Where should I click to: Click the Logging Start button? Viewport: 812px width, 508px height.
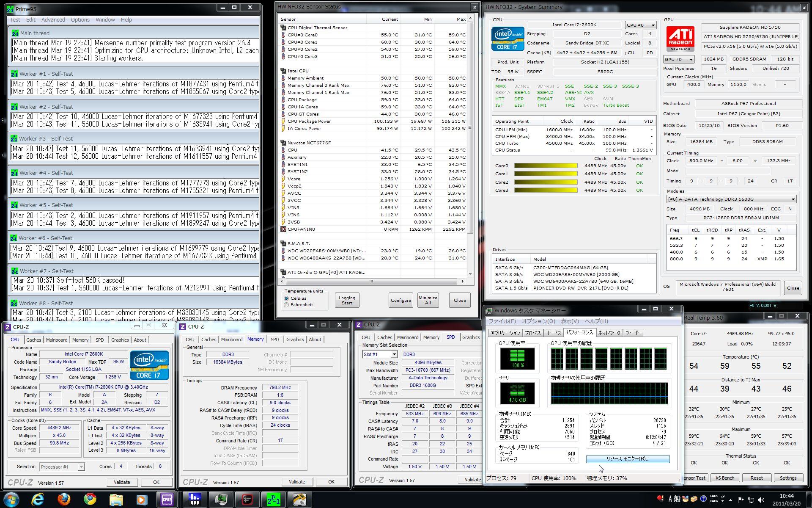tap(347, 300)
